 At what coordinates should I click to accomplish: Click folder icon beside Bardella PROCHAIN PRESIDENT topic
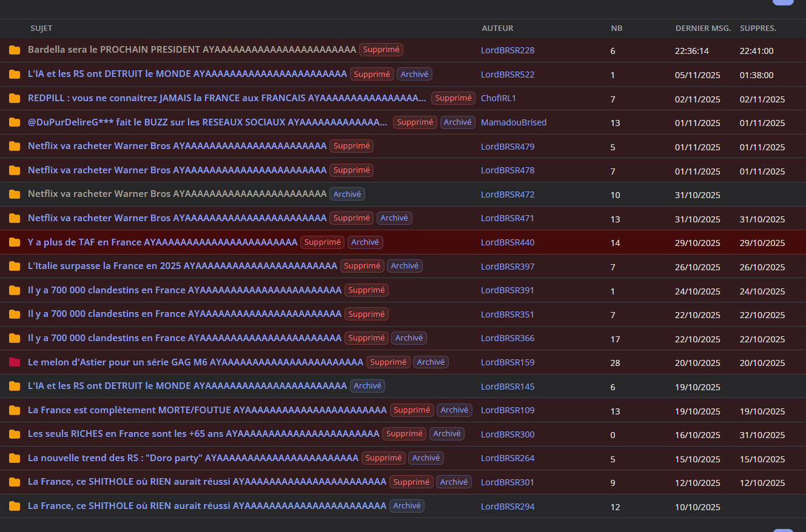point(15,50)
